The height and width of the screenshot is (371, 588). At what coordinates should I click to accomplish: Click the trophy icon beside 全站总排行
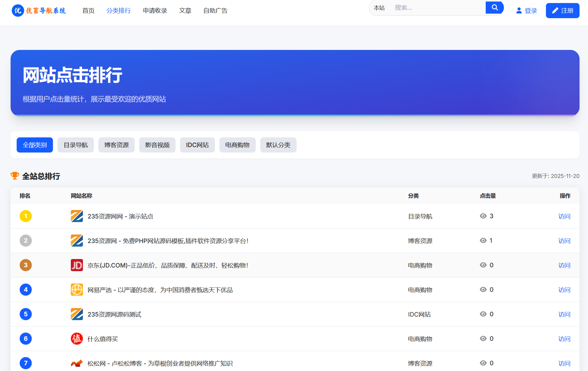click(x=15, y=176)
